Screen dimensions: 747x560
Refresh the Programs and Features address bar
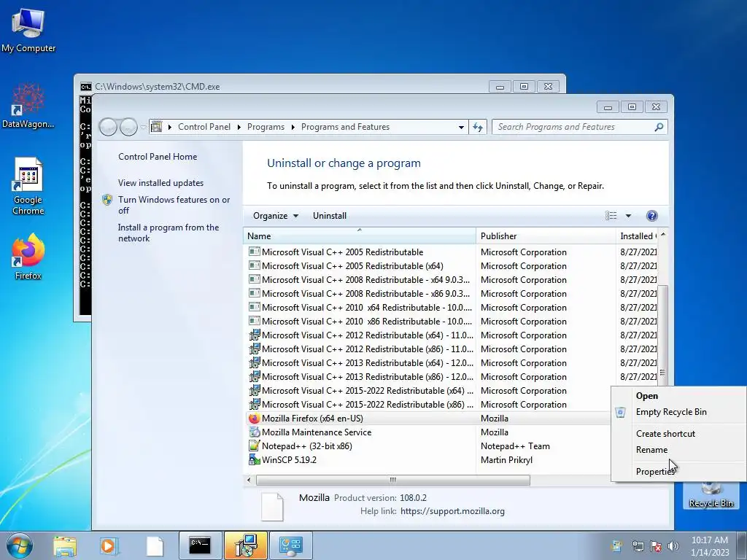coord(477,127)
